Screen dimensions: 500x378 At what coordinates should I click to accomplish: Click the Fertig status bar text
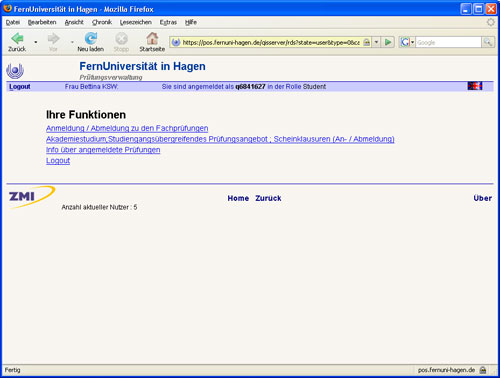[x=12, y=370]
